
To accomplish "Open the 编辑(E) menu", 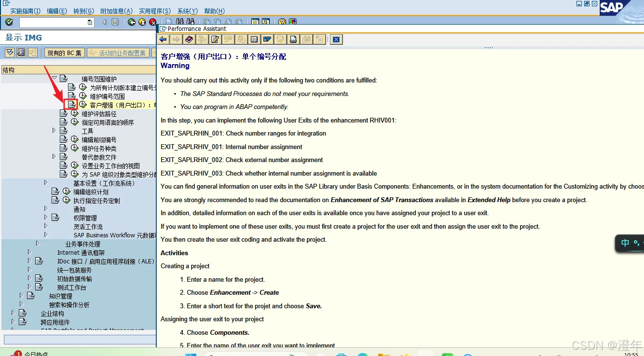I will pos(57,11).
